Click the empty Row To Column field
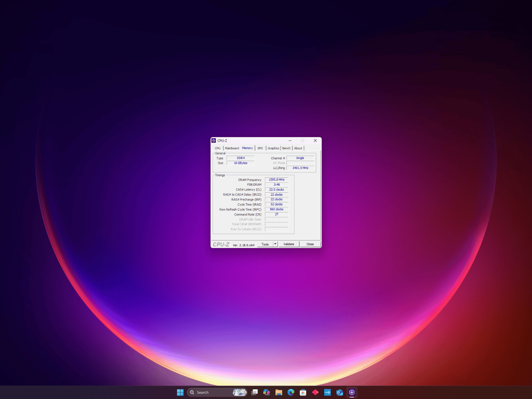This screenshot has height=399, width=532. 277,229
